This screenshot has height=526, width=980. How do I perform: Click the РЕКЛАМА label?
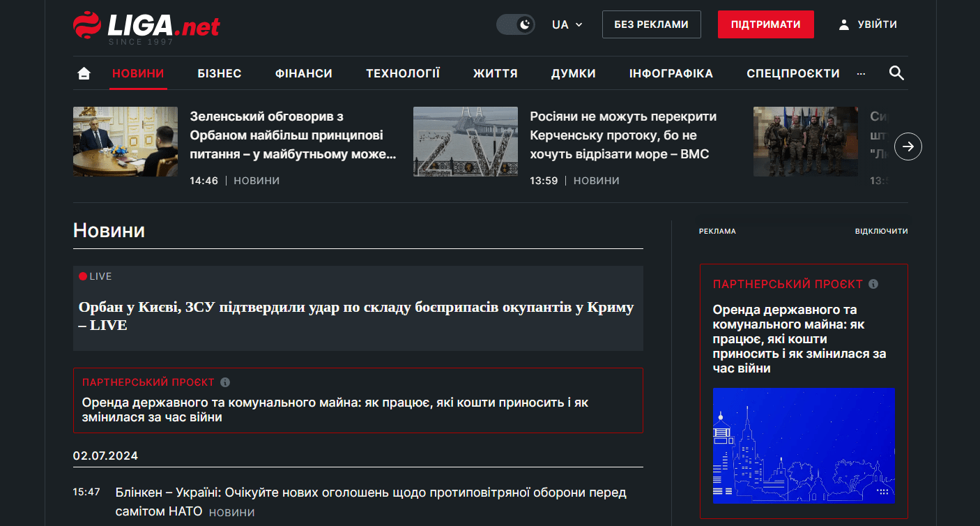717,231
